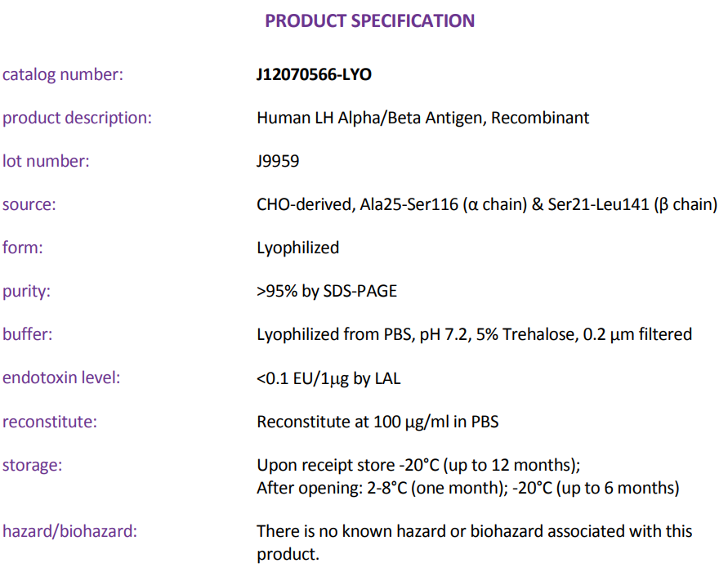Select the catalog number J12070566-LYO
Image resolution: width=728 pixels, height=572 pixels.
[x=314, y=74]
